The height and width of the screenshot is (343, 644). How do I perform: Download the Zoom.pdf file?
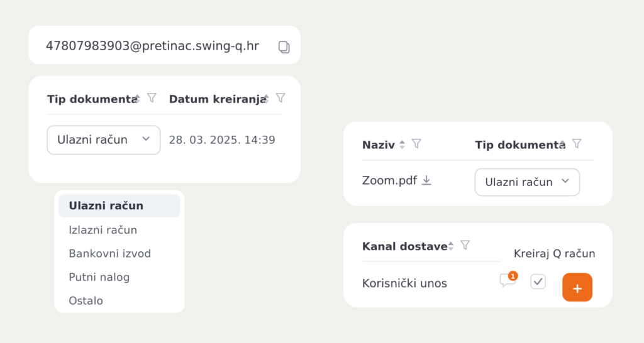pos(427,180)
